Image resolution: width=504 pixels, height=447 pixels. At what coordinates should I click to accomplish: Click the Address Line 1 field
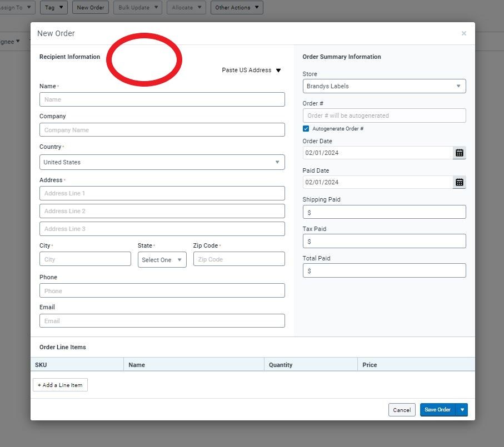pyautogui.click(x=162, y=193)
